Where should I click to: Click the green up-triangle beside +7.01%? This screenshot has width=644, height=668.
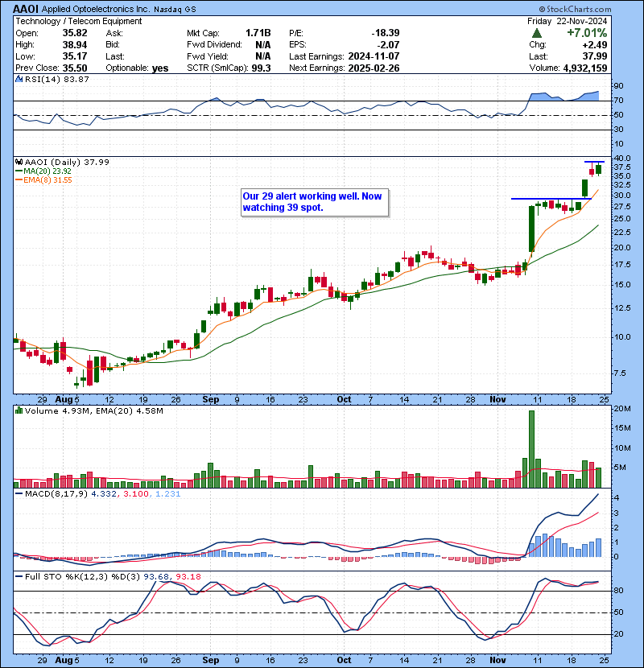click(537, 33)
